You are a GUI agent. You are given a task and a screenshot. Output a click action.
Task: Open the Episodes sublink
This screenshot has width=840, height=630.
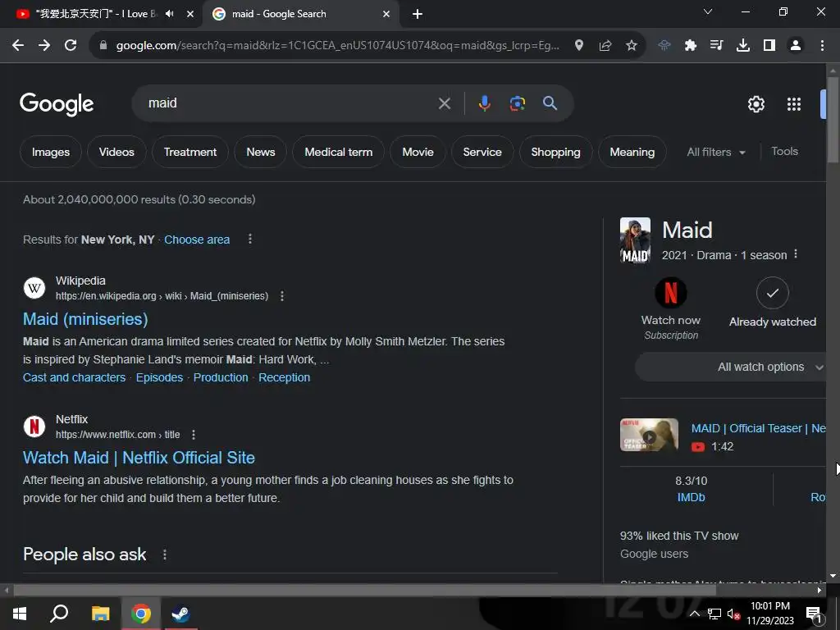[159, 377]
